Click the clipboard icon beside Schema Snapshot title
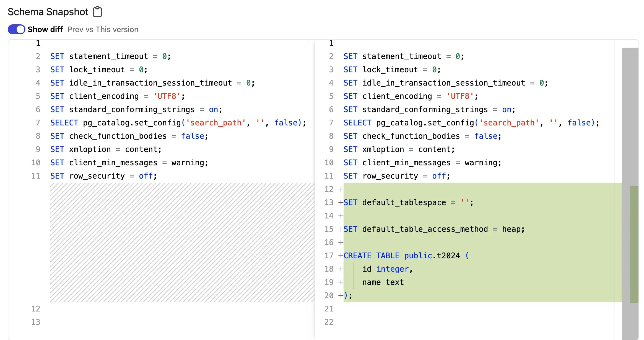Viewport: 644px width, 340px height. 97,12
